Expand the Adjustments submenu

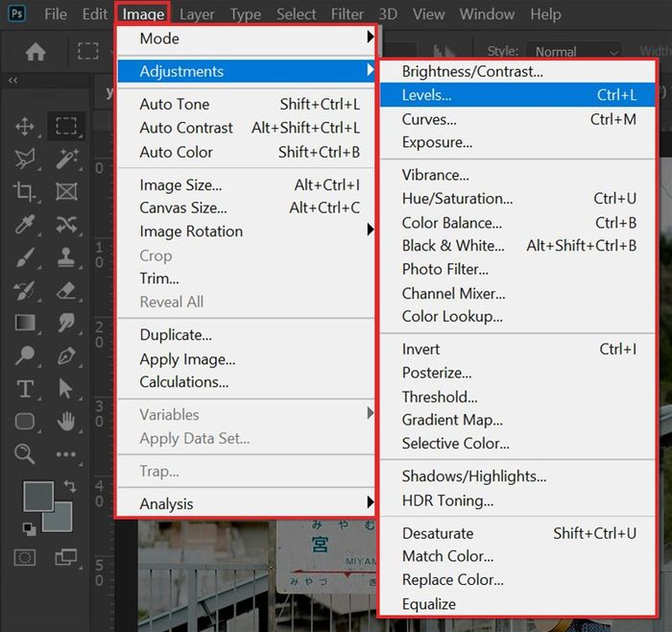tap(247, 71)
